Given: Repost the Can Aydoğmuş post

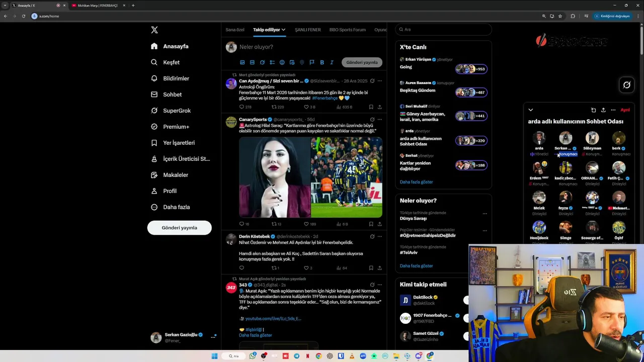Looking at the screenshot, I should tap(278, 107).
